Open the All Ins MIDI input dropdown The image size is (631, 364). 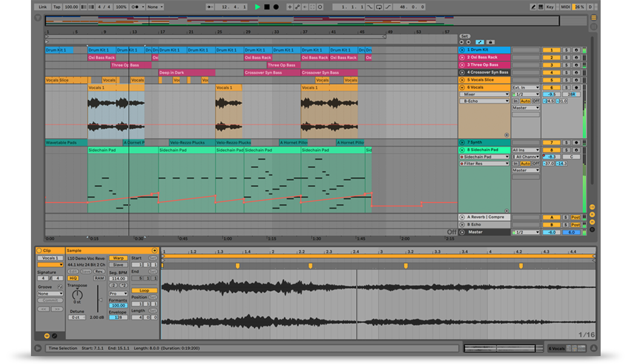(x=525, y=150)
